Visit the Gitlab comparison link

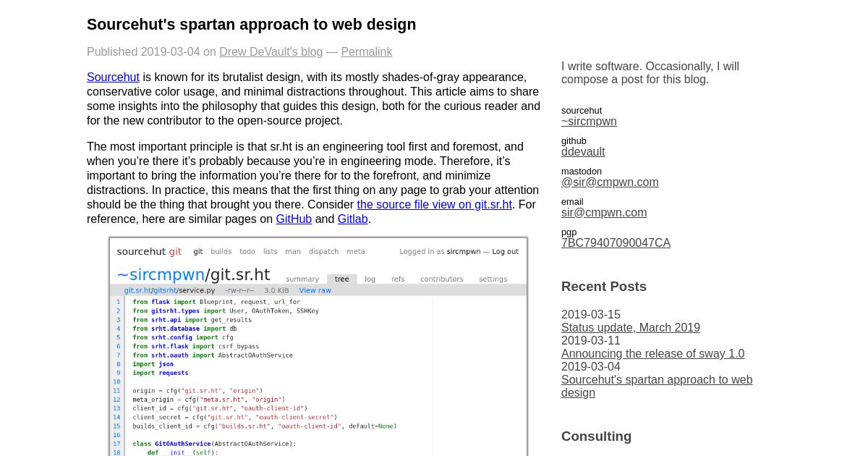353,219
